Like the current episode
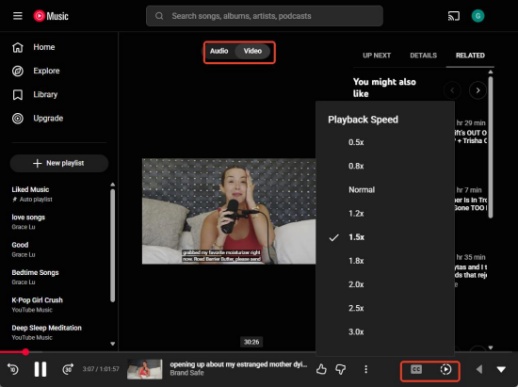 (x=321, y=369)
